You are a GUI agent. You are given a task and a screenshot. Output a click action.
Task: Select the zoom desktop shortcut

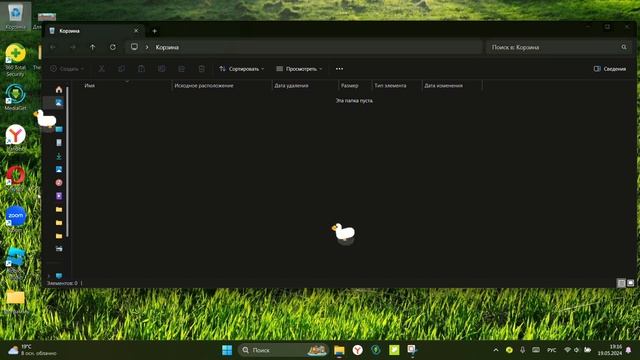pos(16,220)
